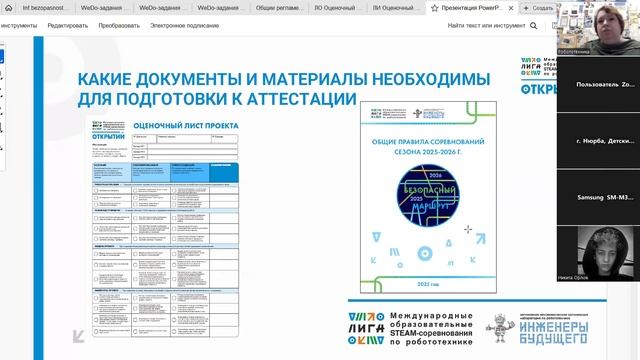This screenshot has width=640, height=360.
Task: Select the "Презентация PowerP..." active tab
Action: pyautogui.click(x=471, y=8)
